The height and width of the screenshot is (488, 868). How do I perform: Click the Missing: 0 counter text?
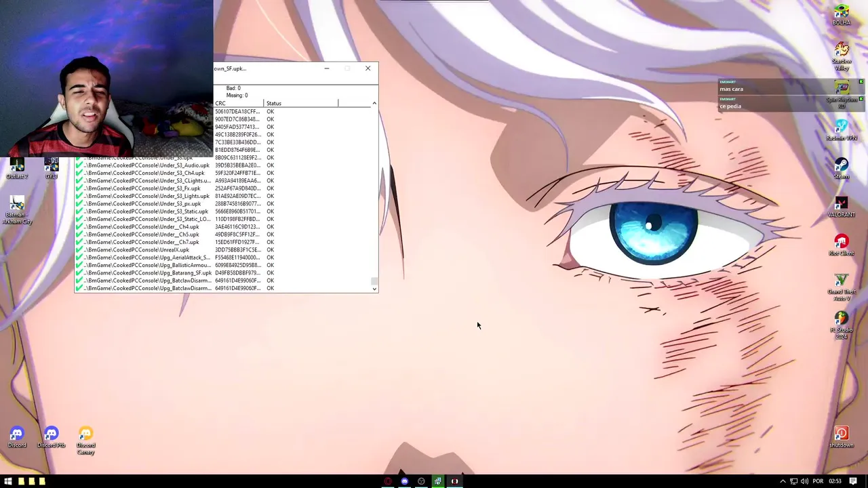tap(237, 96)
